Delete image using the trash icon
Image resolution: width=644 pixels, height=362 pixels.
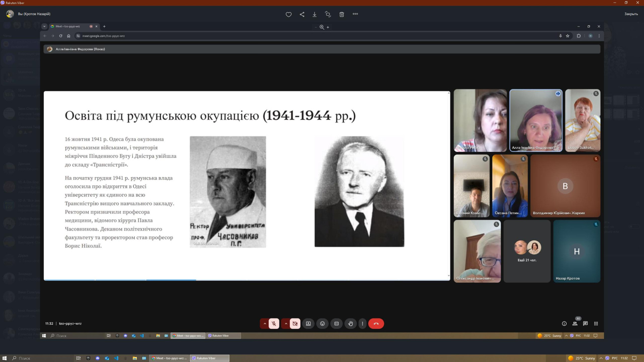click(x=341, y=14)
